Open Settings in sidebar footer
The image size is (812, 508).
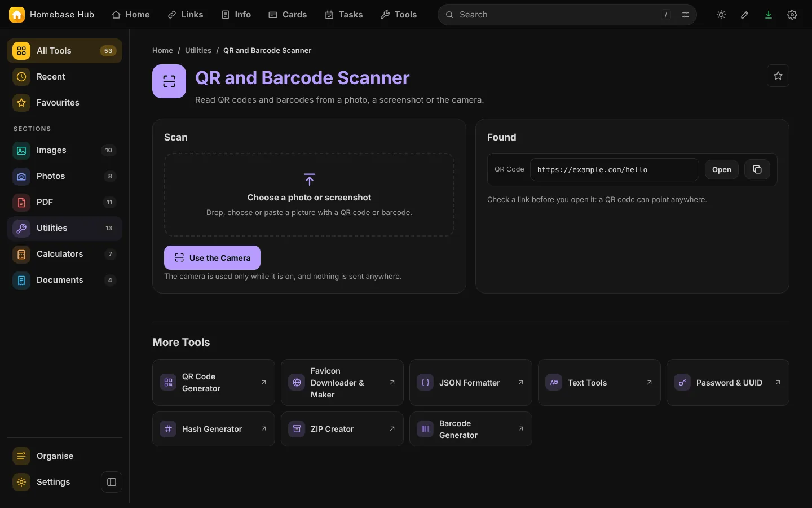pyautogui.click(x=52, y=482)
